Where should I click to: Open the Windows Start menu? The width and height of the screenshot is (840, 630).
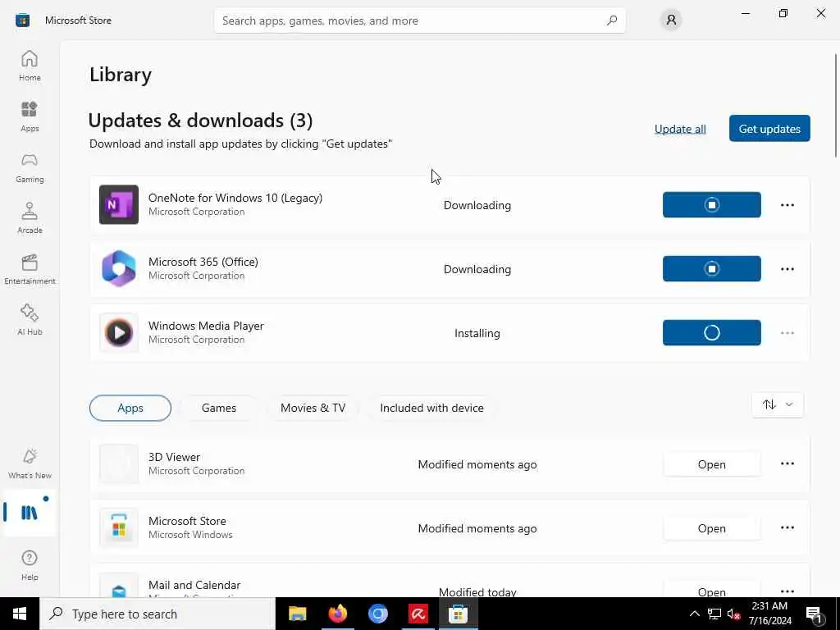tap(20, 614)
